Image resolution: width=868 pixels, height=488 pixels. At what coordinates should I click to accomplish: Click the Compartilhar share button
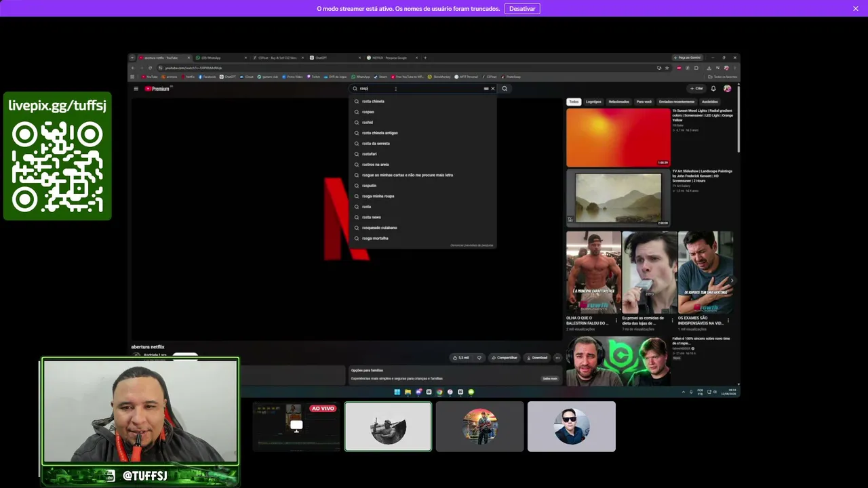(x=505, y=358)
